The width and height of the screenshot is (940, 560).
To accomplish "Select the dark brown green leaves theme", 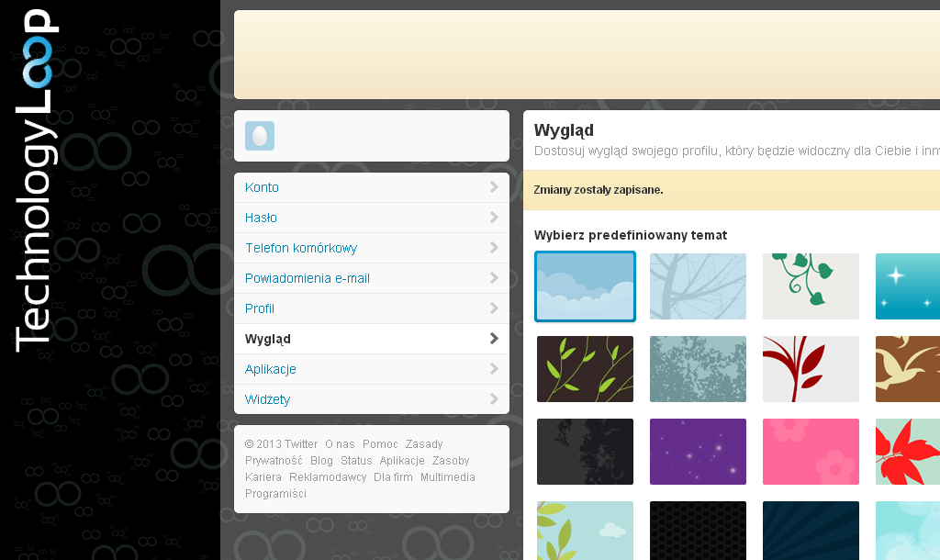I will [x=585, y=369].
